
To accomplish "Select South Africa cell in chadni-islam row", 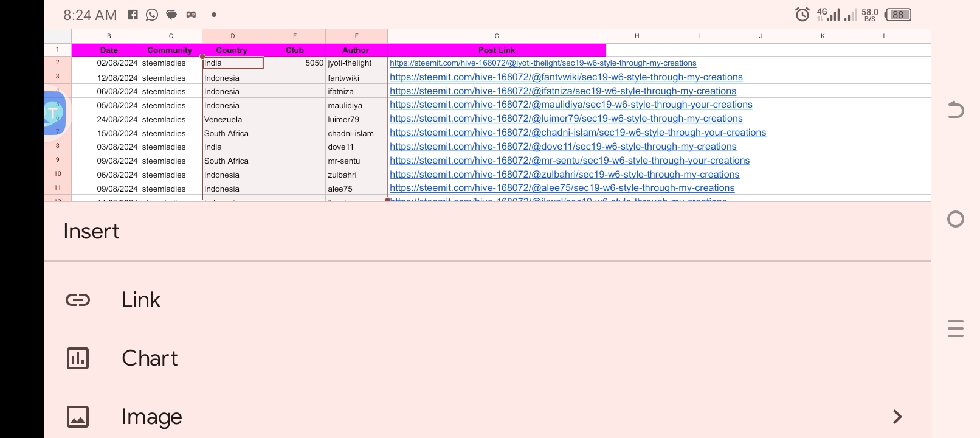I will pos(233,133).
